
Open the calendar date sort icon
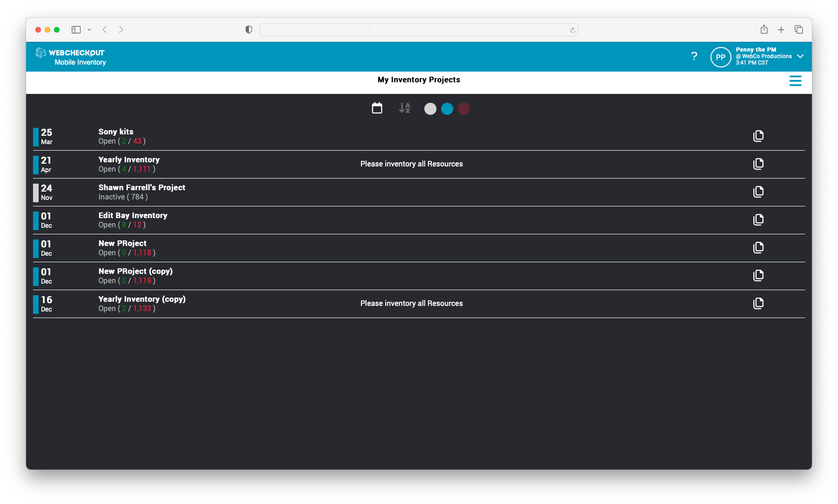point(377,108)
